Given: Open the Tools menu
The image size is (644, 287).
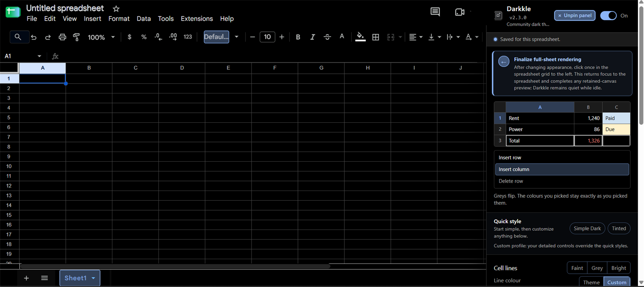Looking at the screenshot, I should point(166,18).
